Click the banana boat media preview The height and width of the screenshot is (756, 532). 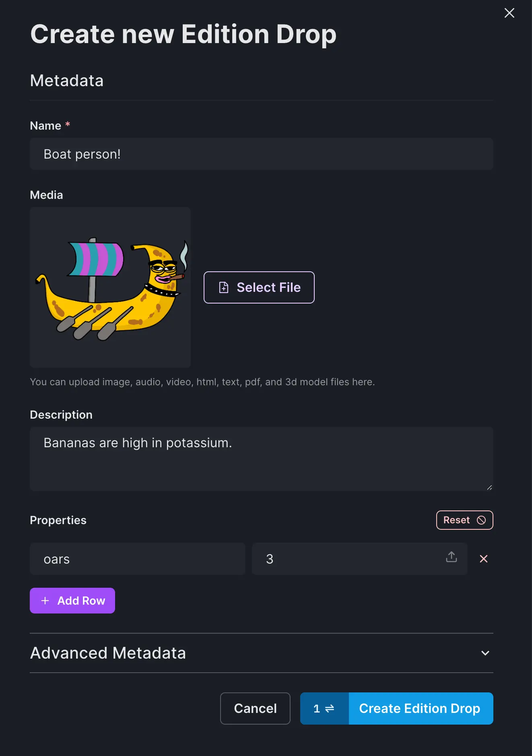[110, 287]
